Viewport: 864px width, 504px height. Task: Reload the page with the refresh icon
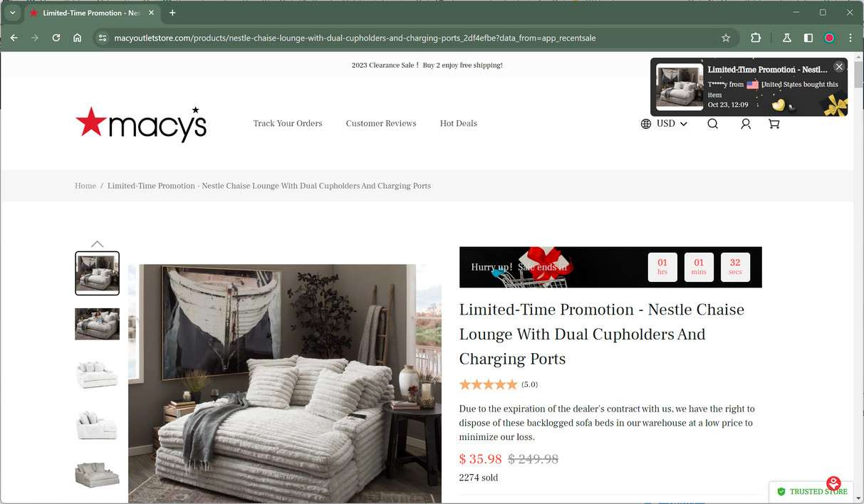(56, 38)
